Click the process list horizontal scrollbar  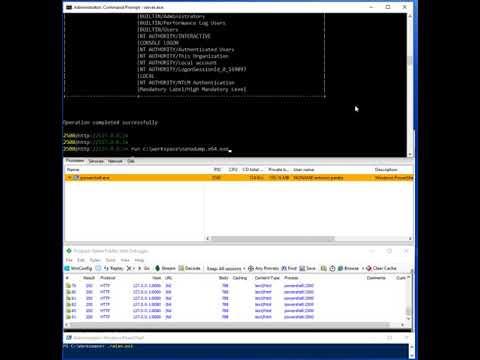tap(273, 239)
